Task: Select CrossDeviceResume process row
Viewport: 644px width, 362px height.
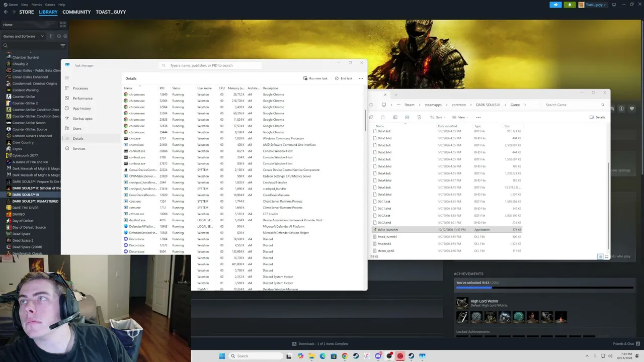Action: 244,195
